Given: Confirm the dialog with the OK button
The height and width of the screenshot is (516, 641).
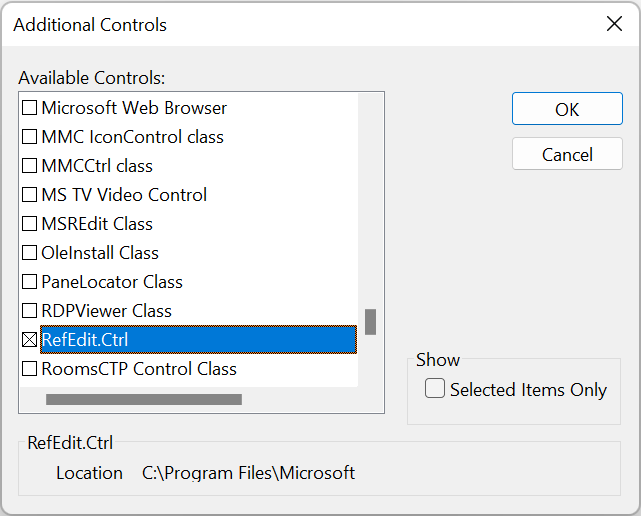Looking at the screenshot, I should 567,109.
